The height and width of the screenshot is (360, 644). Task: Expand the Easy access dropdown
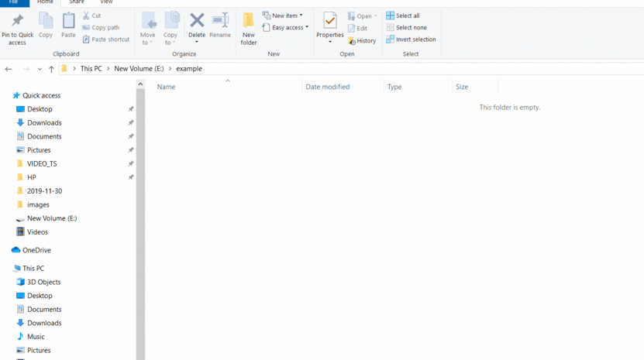coord(285,28)
